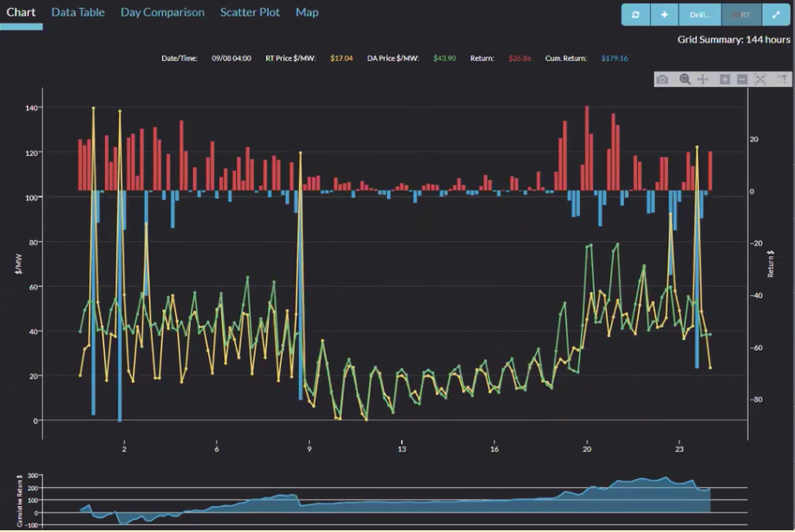Click the Grid Summary: 144 hours text
This screenshot has height=532, width=795.
click(733, 40)
